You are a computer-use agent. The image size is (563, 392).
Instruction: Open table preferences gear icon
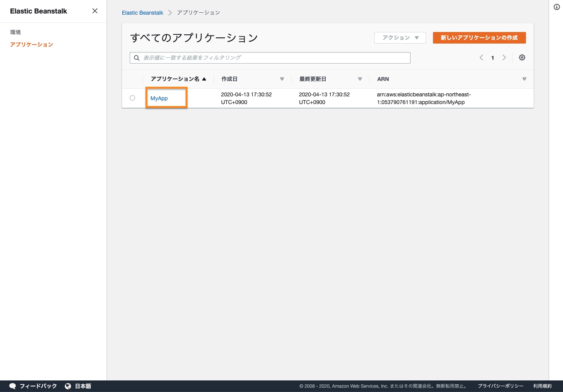coord(522,57)
